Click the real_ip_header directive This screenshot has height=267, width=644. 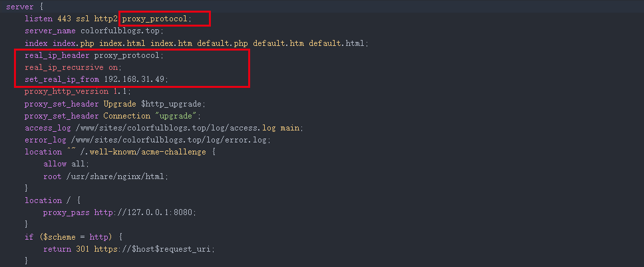(57, 55)
